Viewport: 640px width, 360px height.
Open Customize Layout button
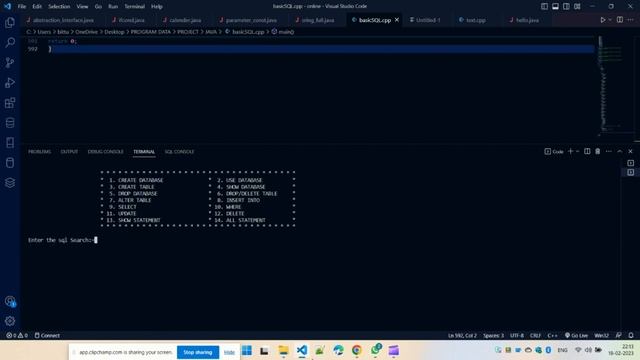tap(577, 6)
